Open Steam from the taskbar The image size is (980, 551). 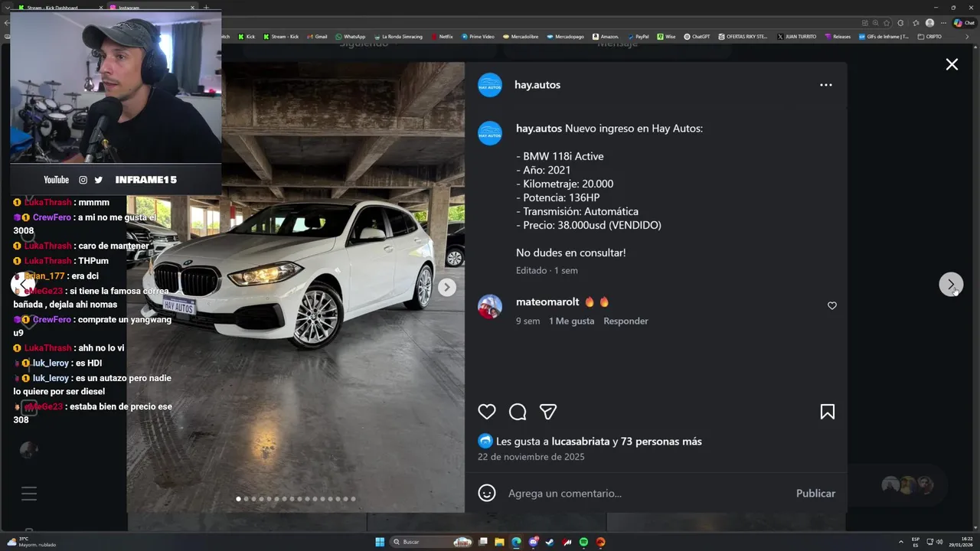(x=550, y=542)
